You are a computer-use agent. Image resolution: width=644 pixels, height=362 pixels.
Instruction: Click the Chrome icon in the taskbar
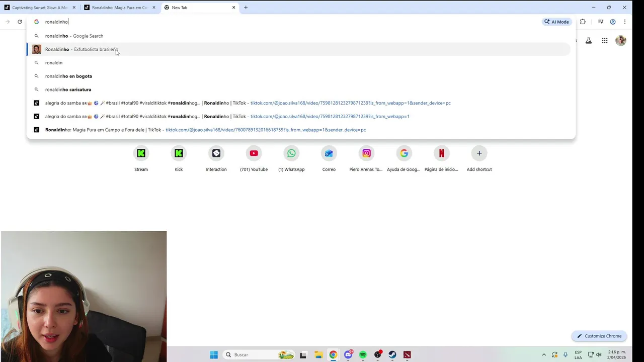click(x=333, y=354)
